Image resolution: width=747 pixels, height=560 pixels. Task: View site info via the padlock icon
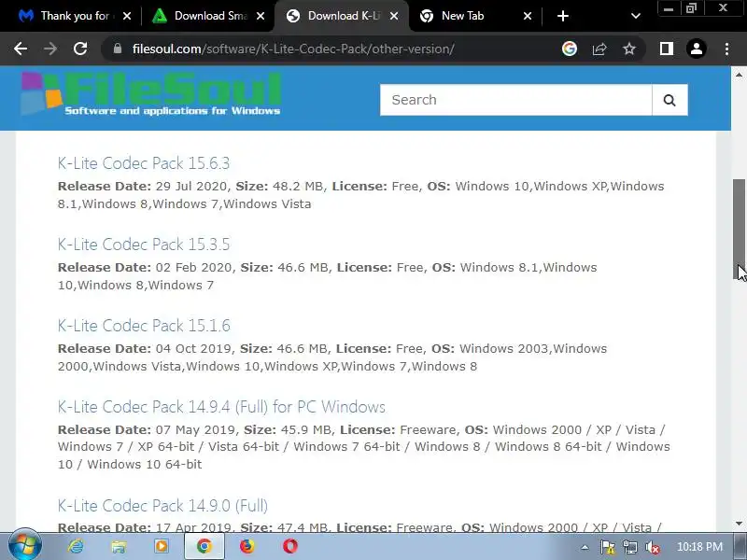pyautogui.click(x=118, y=49)
